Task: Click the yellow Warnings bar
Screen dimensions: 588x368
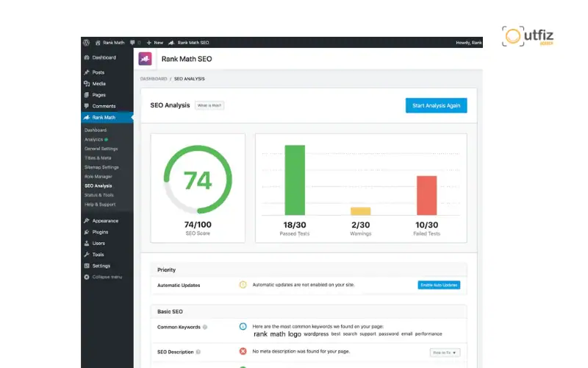Action: (361, 211)
